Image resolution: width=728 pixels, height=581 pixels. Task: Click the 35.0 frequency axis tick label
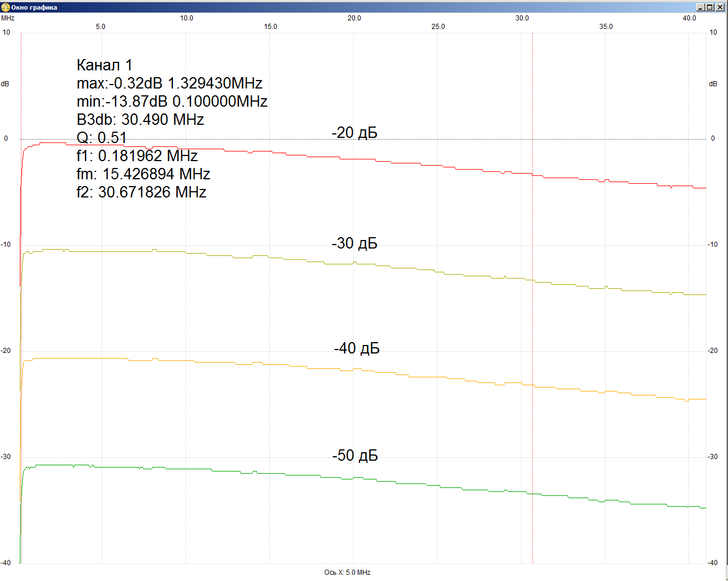(606, 27)
